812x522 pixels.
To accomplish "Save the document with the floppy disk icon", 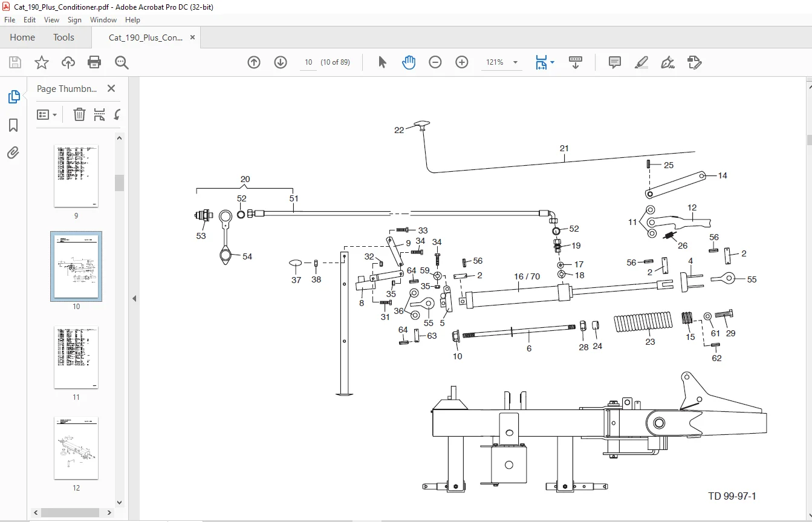I will pyautogui.click(x=15, y=62).
